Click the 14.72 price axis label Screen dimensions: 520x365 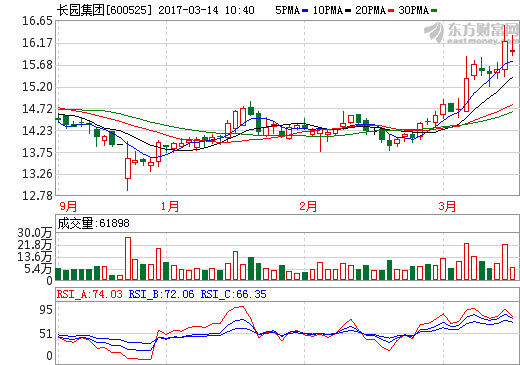pos(37,109)
